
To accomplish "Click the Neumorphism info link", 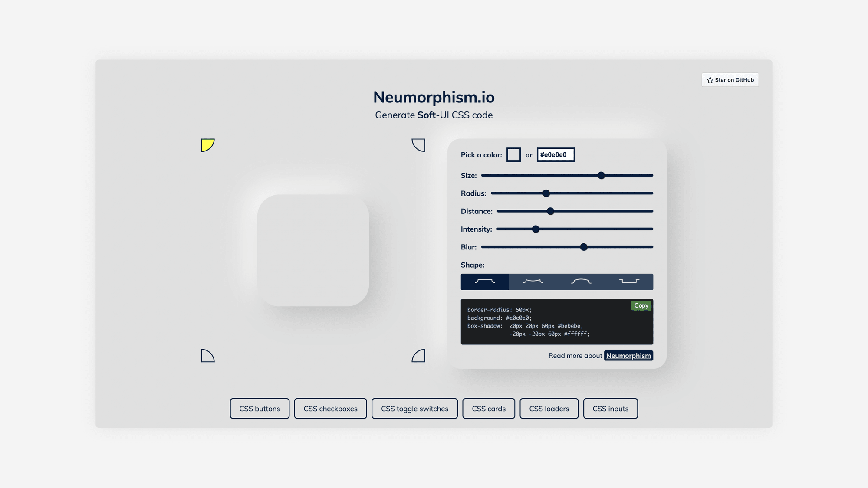I will [628, 356].
